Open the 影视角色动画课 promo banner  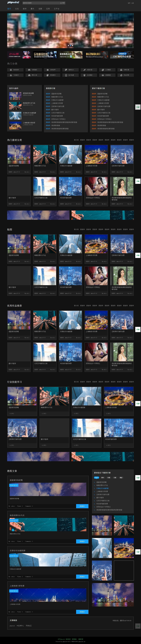(70, 55)
